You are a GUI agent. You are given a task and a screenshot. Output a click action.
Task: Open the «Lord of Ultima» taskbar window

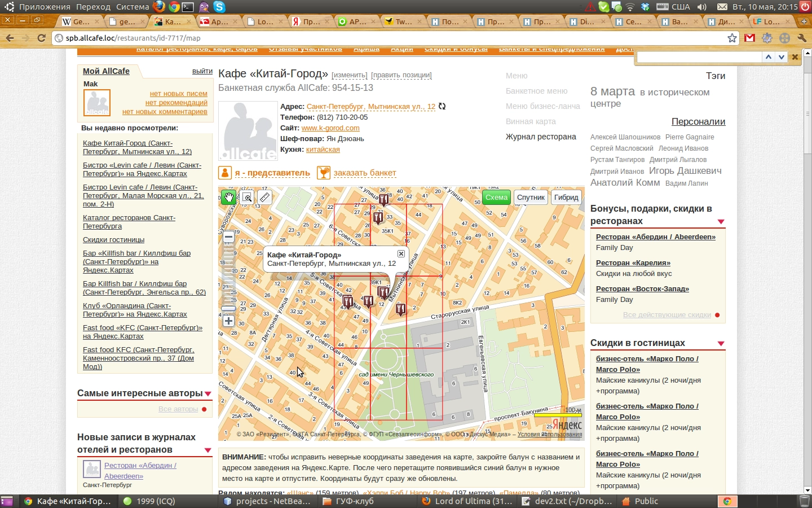tap(468, 501)
